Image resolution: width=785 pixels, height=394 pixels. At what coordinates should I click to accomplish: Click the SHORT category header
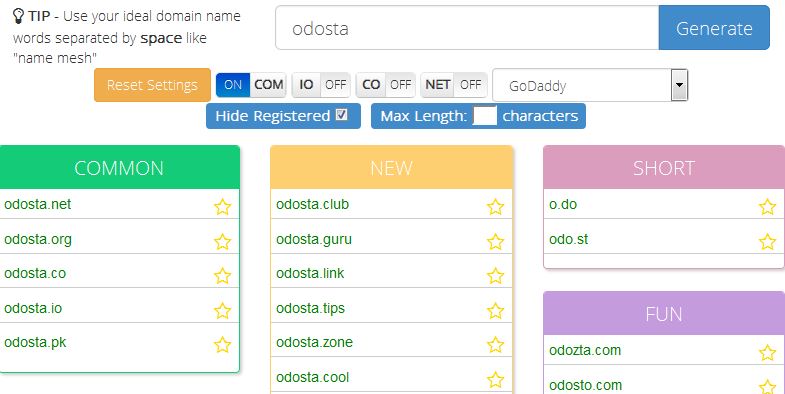(x=664, y=167)
